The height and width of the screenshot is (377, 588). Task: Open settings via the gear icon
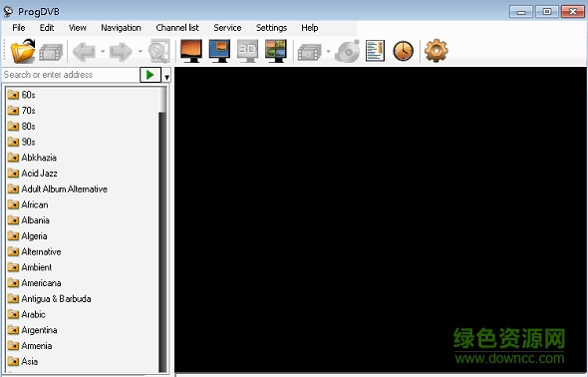pos(437,51)
